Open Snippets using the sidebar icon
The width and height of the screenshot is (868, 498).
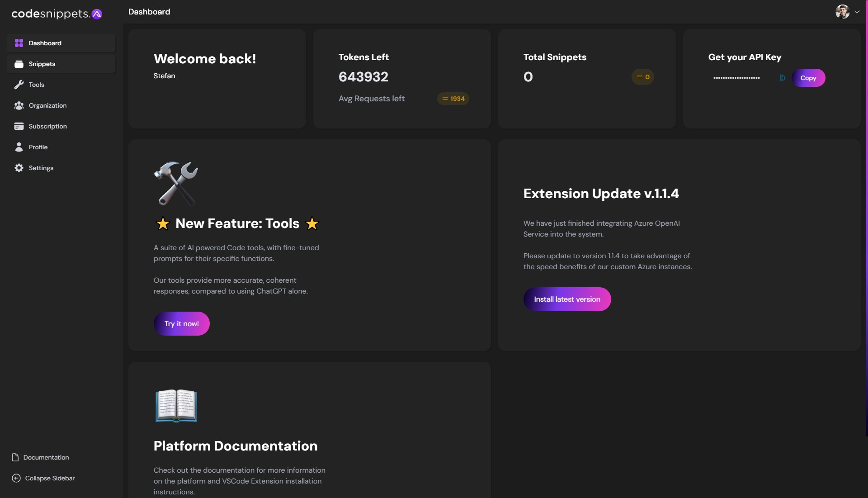click(x=19, y=64)
